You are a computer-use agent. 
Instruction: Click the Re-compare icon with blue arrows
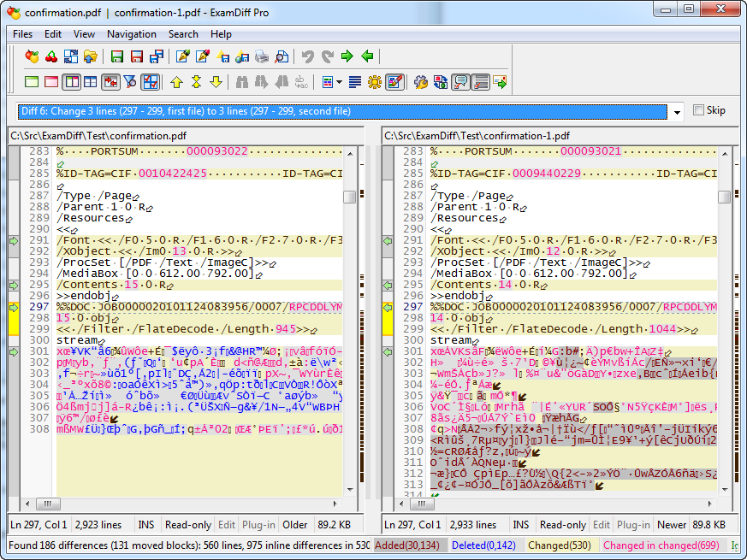(71, 56)
